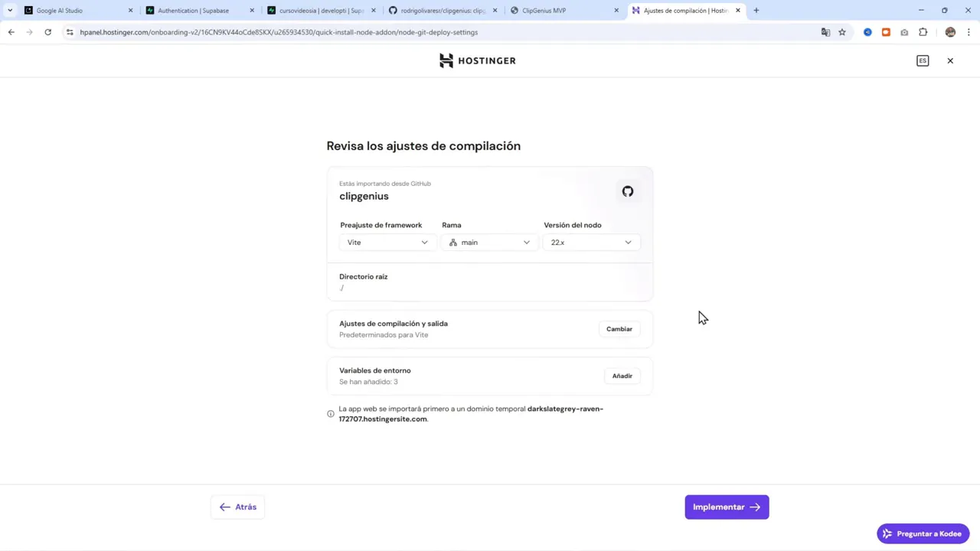Open the Chrome profile avatar

click(950, 32)
